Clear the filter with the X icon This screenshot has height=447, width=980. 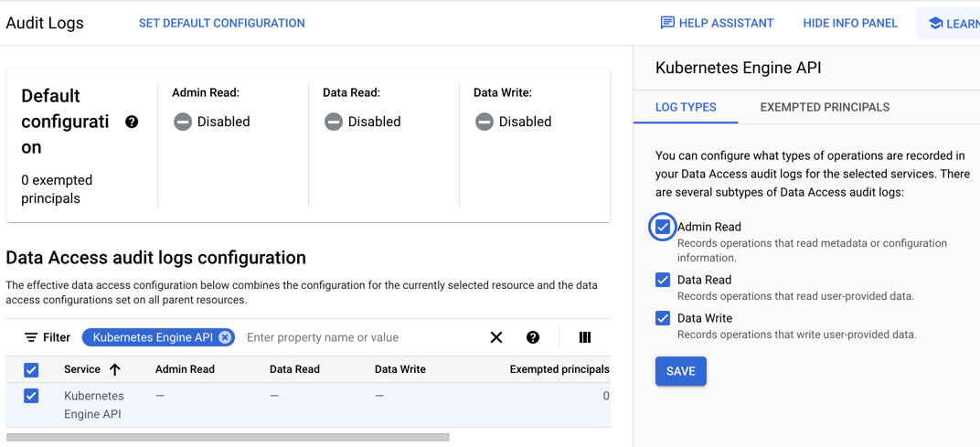pos(496,337)
